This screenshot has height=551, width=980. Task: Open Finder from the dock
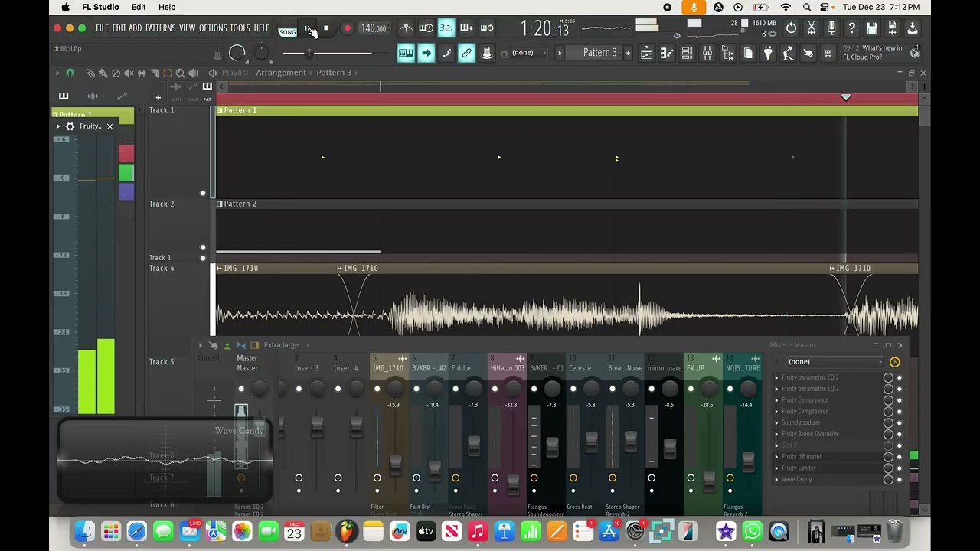[85, 531]
